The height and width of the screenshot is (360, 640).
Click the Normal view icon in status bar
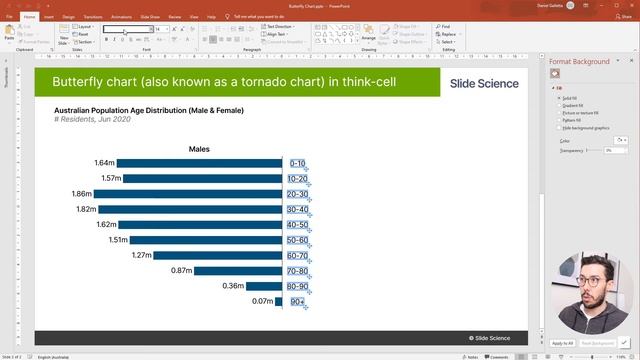[521, 357]
